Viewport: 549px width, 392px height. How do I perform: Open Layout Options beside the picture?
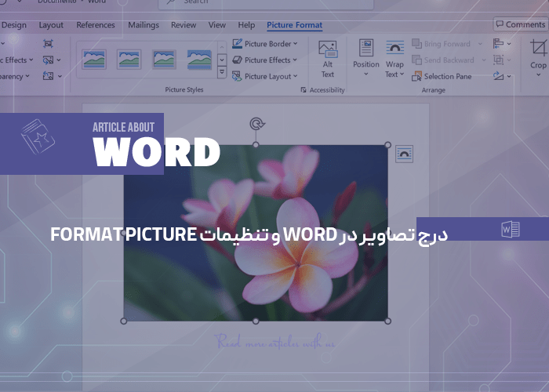(404, 154)
